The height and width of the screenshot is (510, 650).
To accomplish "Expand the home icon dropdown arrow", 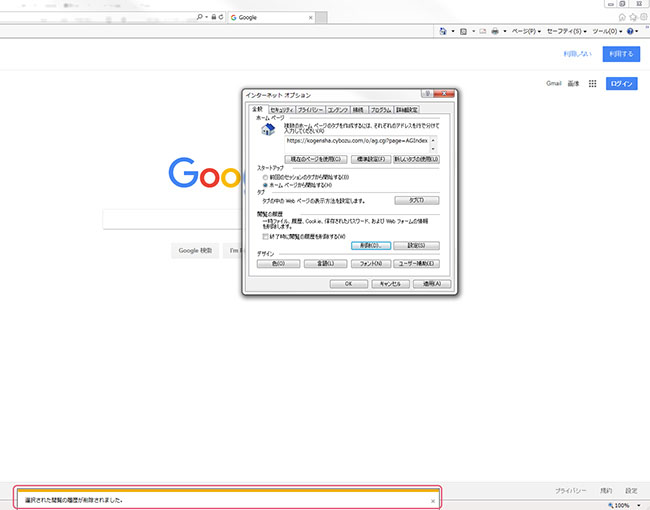I will click(453, 31).
